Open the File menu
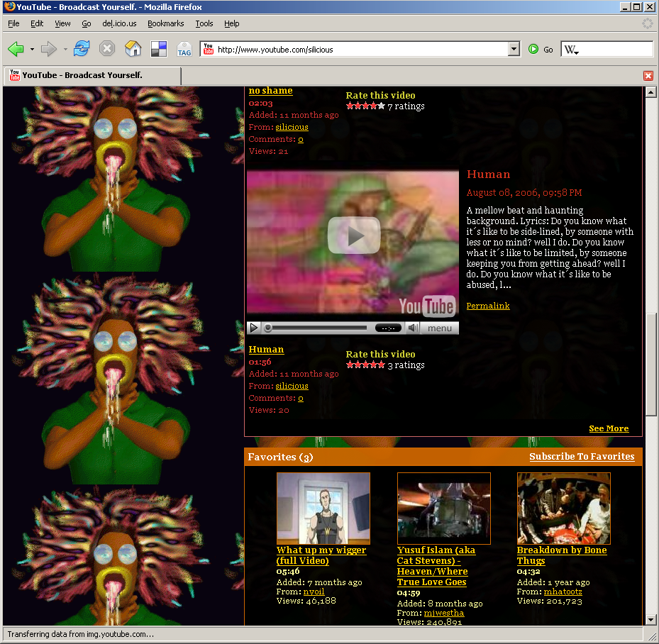Viewport: 659px width, 644px height. (x=13, y=23)
